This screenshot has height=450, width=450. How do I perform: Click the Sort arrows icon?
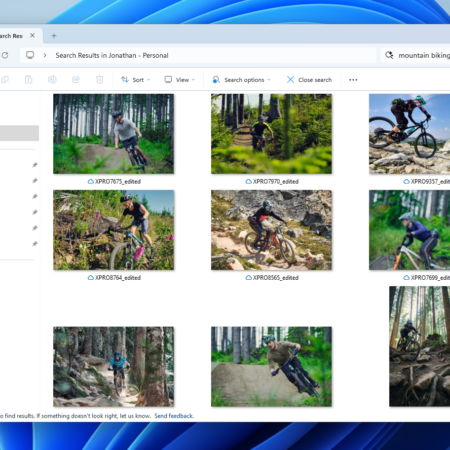coord(125,80)
